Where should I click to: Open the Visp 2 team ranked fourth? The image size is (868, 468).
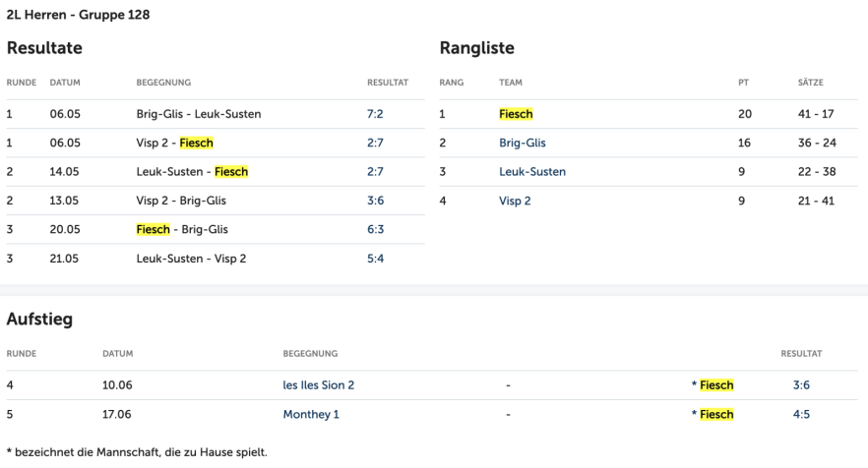pyautogui.click(x=515, y=201)
